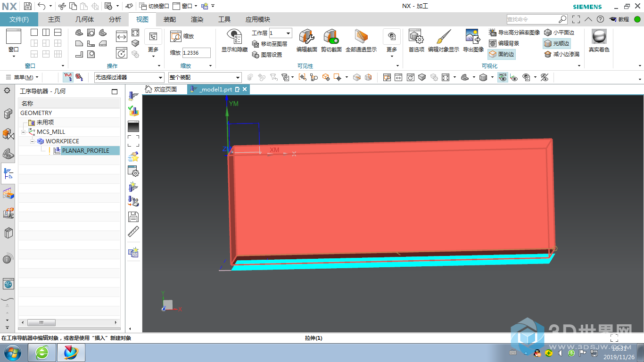Switch to Geometry (几何体) ribbon tab

[85, 19]
